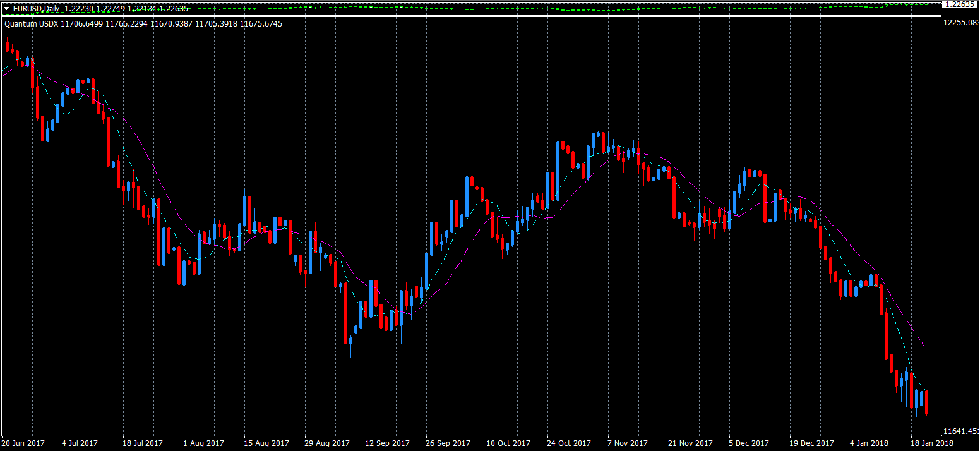Screen dimensions: 980x451
Task: Click the triangle arrow beside EURUSD,Daily
Action: (x=7, y=8)
